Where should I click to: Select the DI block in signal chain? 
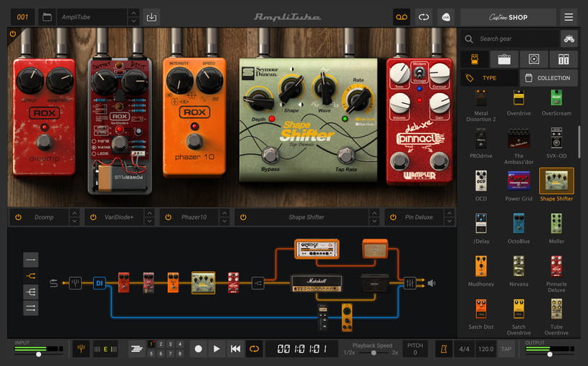tap(100, 283)
